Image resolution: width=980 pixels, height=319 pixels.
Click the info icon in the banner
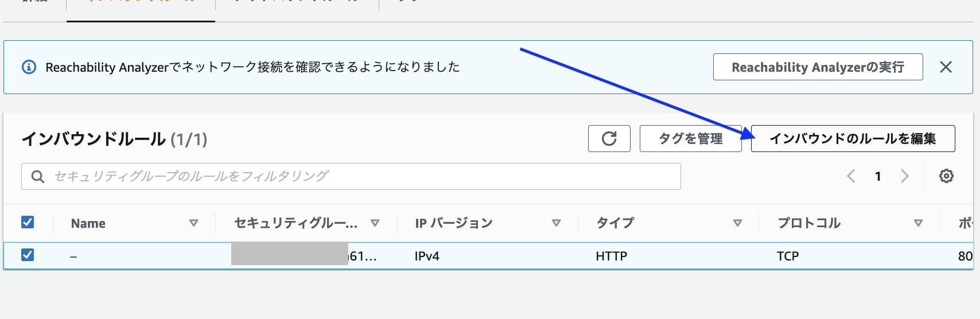tap(29, 67)
